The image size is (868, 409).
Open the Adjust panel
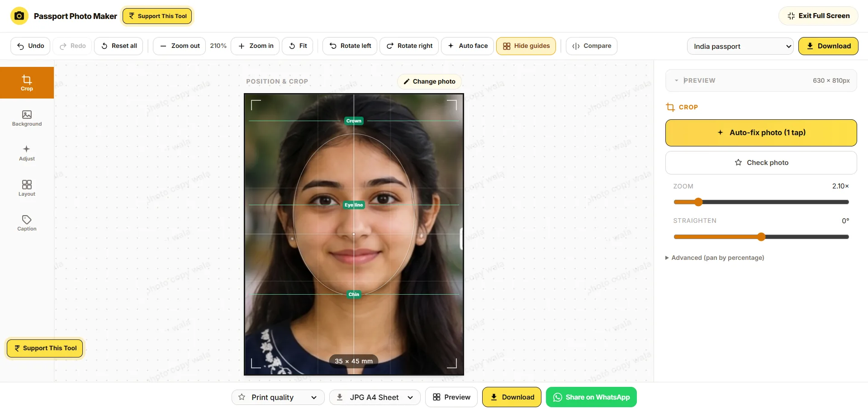pos(27,153)
